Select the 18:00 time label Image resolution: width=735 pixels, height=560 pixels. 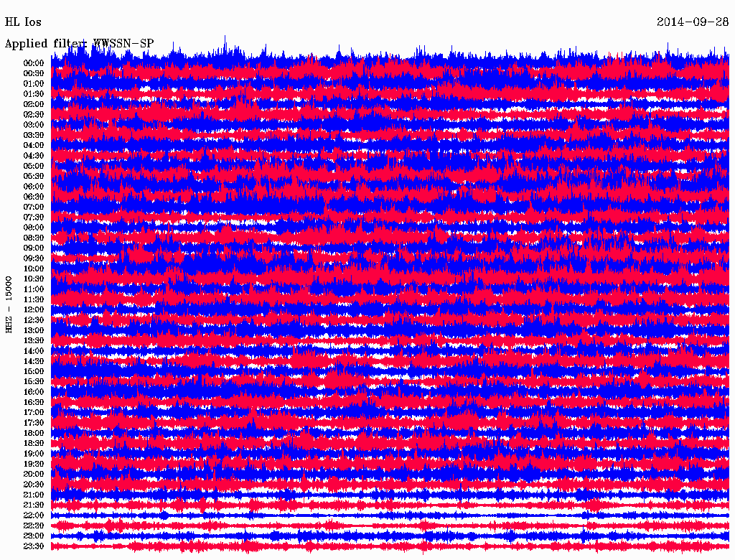coord(33,433)
